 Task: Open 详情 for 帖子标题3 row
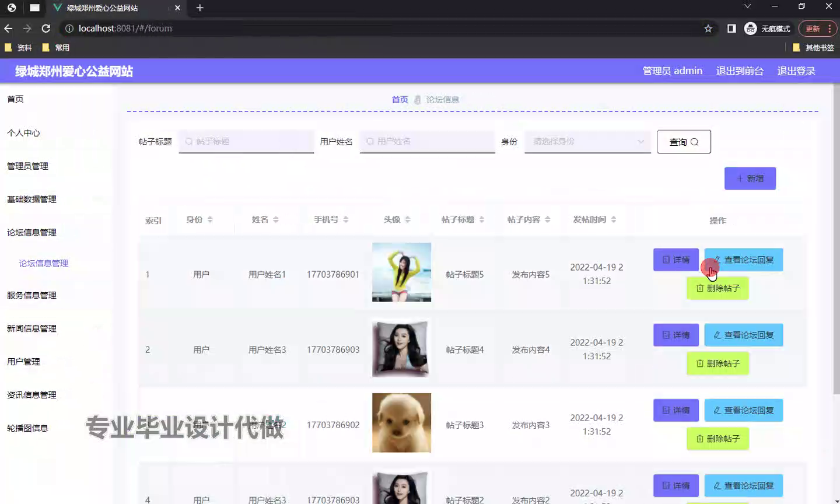(676, 410)
